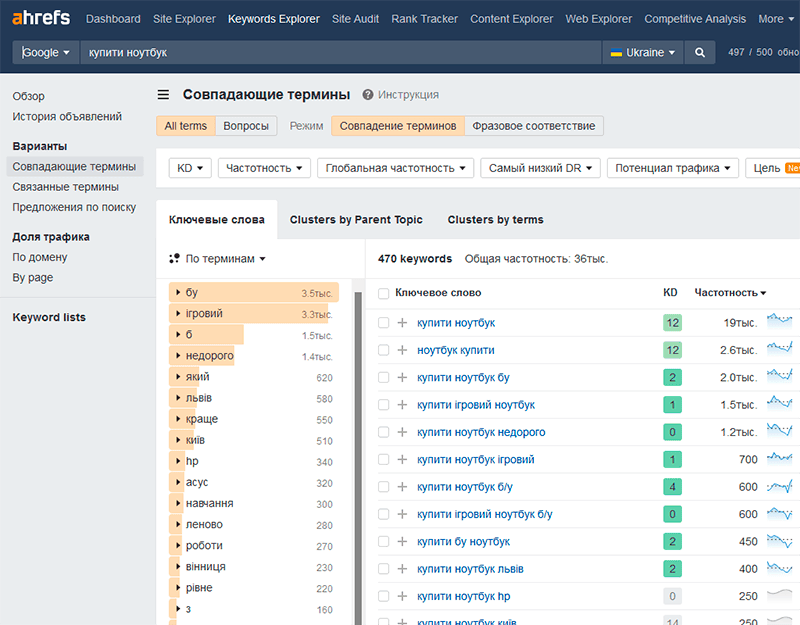Open the hamburger menu beside Совпадающие термины
The height and width of the screenshot is (625, 800).
(x=163, y=95)
